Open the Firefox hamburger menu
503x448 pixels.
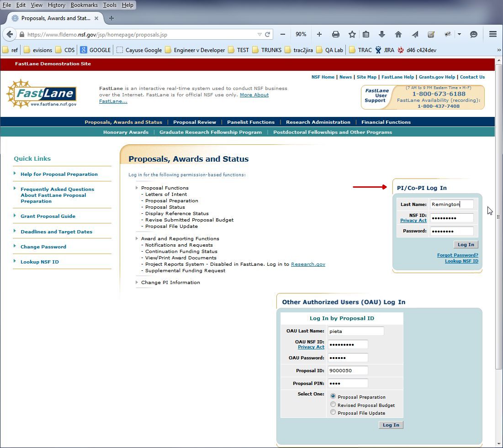493,34
